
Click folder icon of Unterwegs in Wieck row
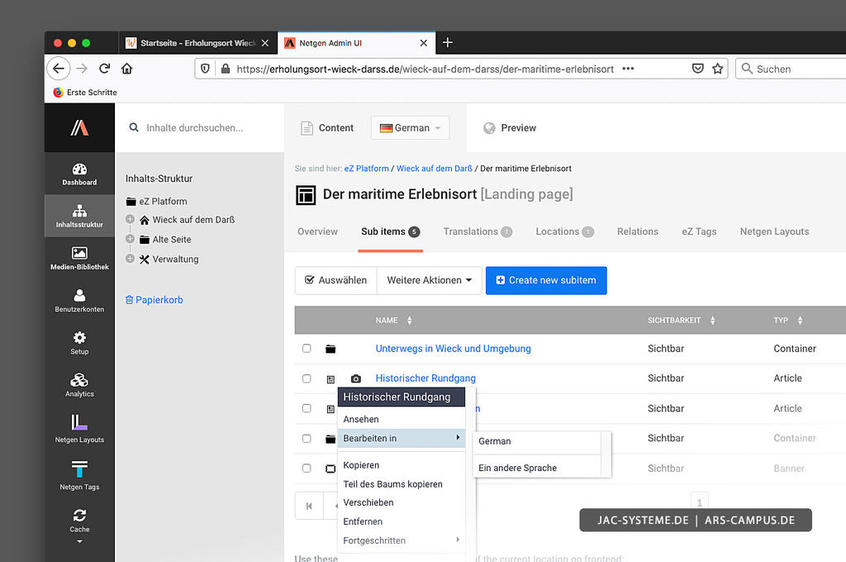[x=331, y=349]
